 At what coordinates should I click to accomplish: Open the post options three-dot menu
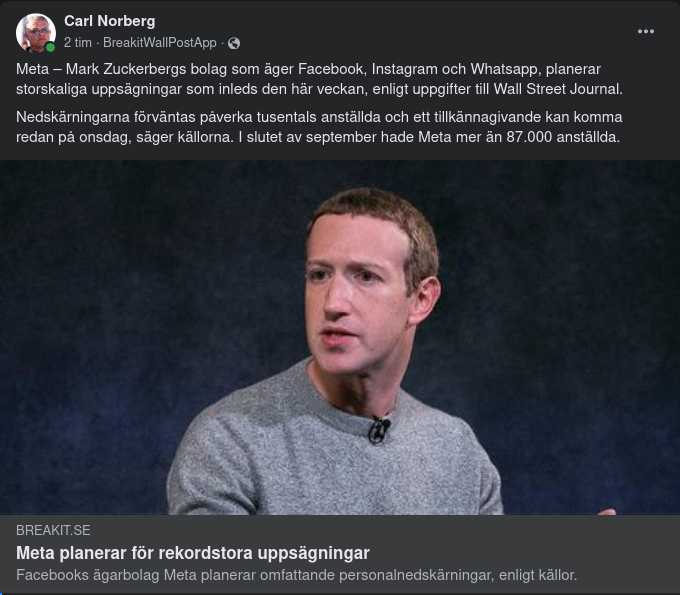tap(646, 32)
